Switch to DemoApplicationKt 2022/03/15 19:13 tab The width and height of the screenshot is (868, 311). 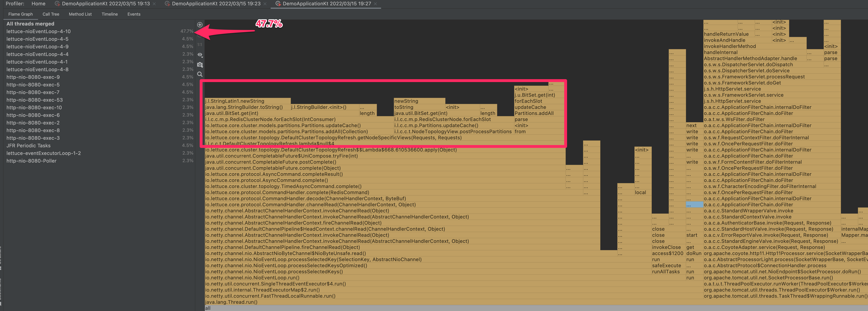coord(105,4)
